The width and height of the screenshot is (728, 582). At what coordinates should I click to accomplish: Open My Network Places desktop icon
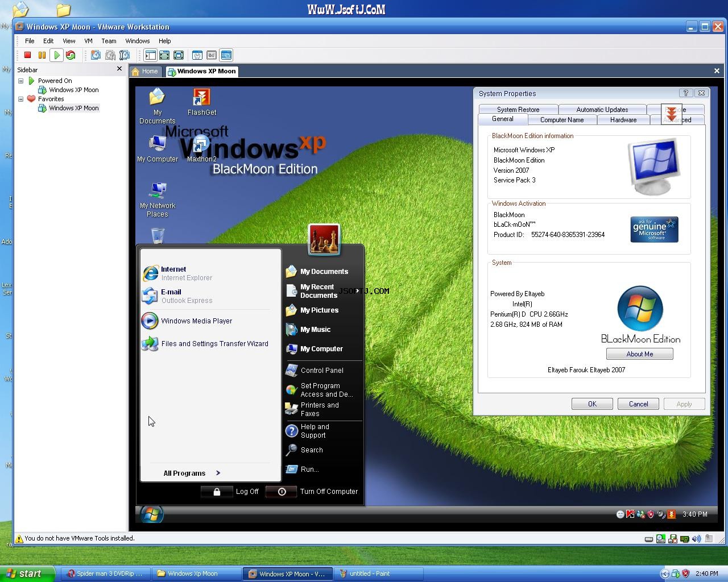coord(158,200)
